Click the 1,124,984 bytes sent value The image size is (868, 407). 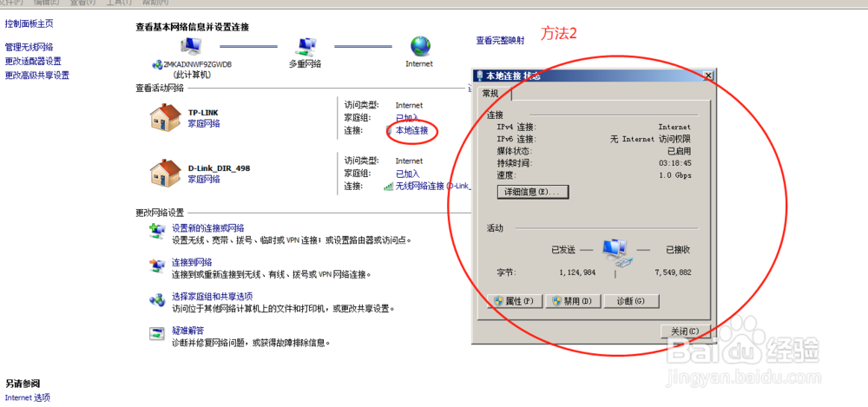[x=577, y=272]
